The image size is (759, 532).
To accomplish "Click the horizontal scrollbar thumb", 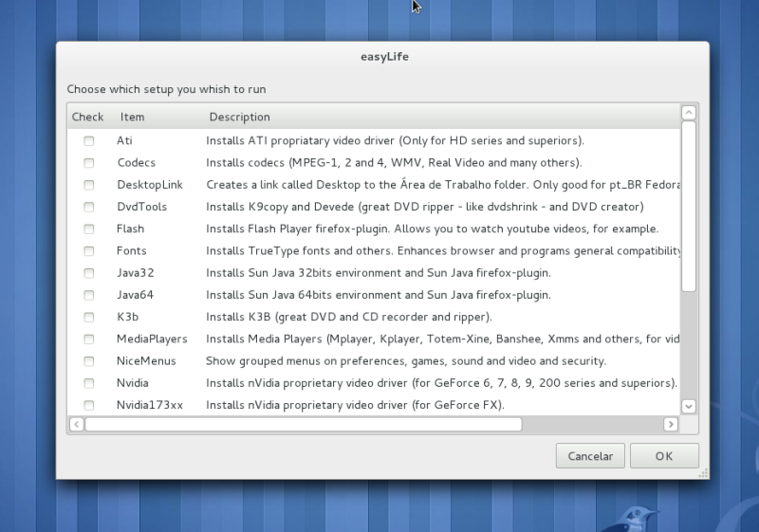I will (304, 424).
